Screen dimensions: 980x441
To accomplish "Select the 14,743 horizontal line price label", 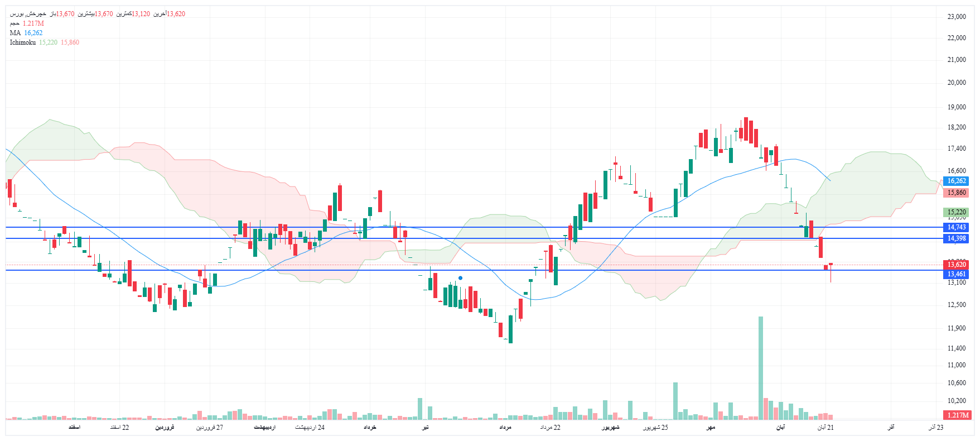I will [956, 227].
